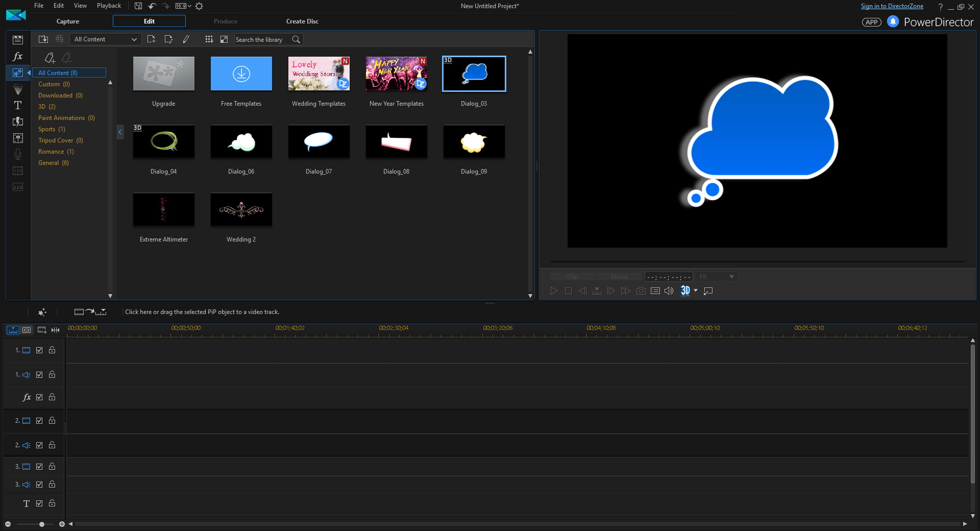
Task: Toggle the audio track 1 enable checkbox
Action: coord(39,375)
